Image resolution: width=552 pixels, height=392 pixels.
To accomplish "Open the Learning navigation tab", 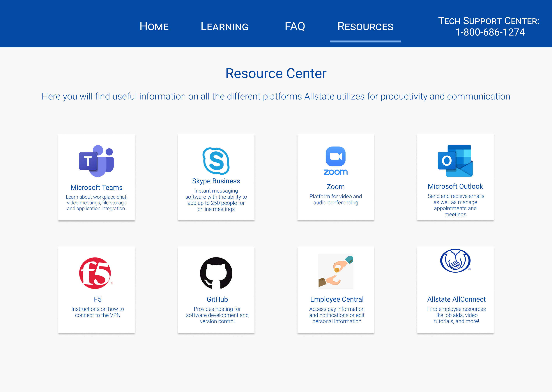I will pyautogui.click(x=224, y=26).
